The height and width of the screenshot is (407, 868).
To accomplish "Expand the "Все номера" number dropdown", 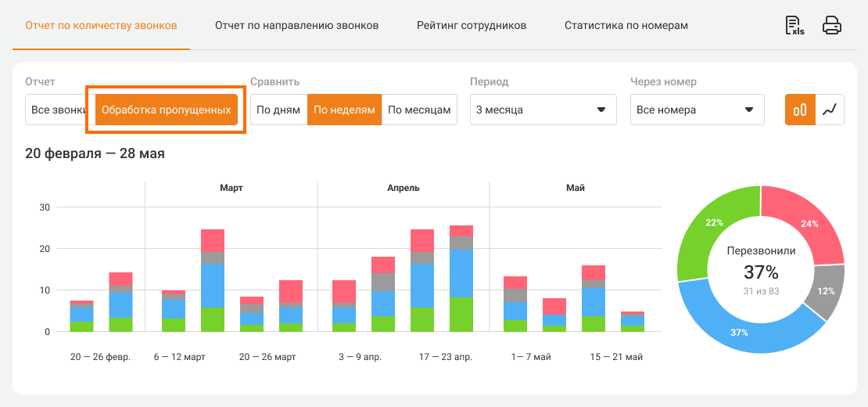I will click(x=697, y=110).
